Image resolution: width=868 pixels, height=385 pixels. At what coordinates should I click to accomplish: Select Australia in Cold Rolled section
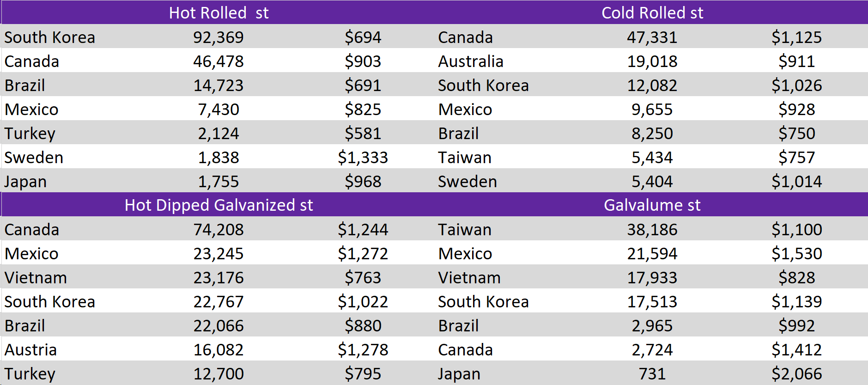(x=471, y=61)
